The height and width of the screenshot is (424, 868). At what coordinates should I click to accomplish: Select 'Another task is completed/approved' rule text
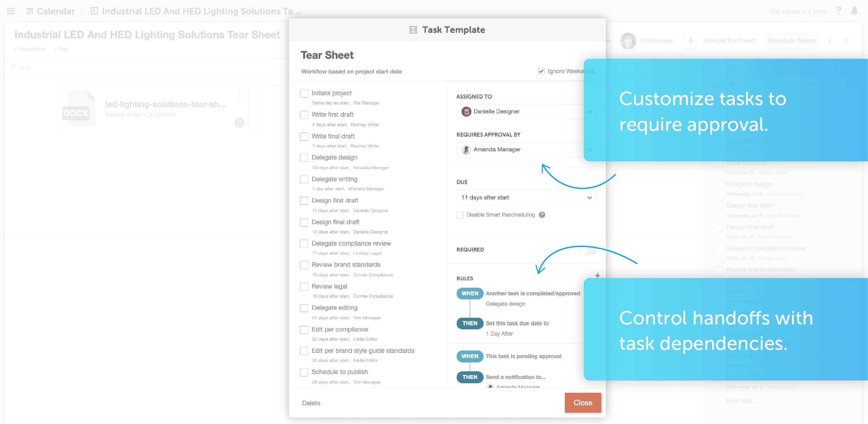click(533, 293)
